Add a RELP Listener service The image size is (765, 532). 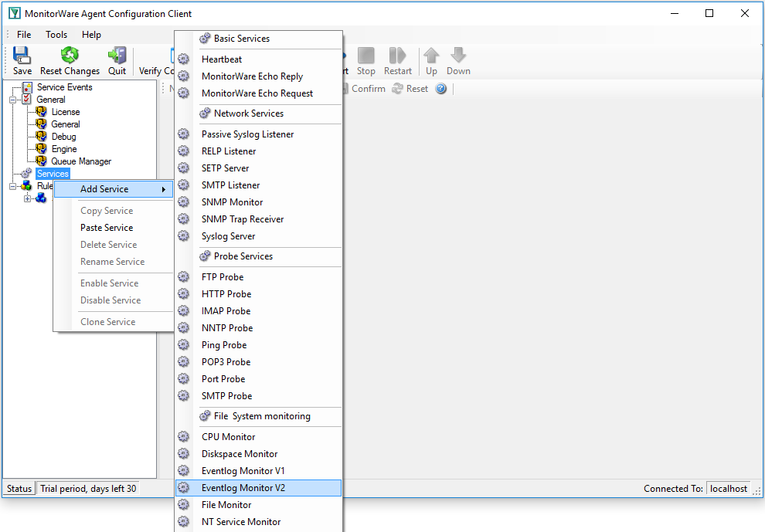(259, 151)
